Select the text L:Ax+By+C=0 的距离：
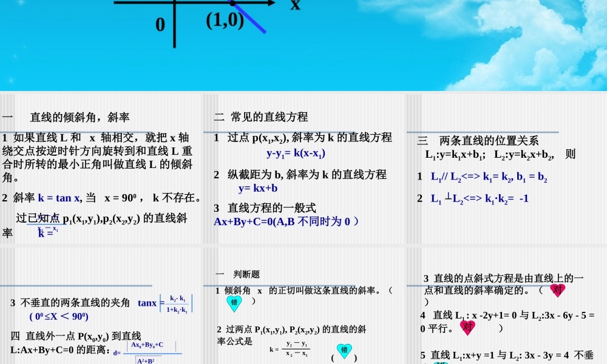Viewport: 607px width, 364px height. pos(60,350)
